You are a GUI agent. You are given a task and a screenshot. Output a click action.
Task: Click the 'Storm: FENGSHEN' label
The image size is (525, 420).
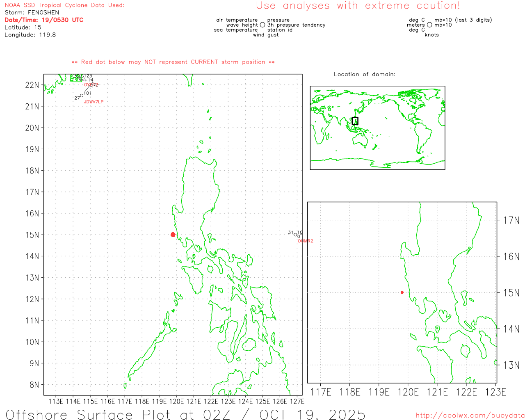click(32, 13)
